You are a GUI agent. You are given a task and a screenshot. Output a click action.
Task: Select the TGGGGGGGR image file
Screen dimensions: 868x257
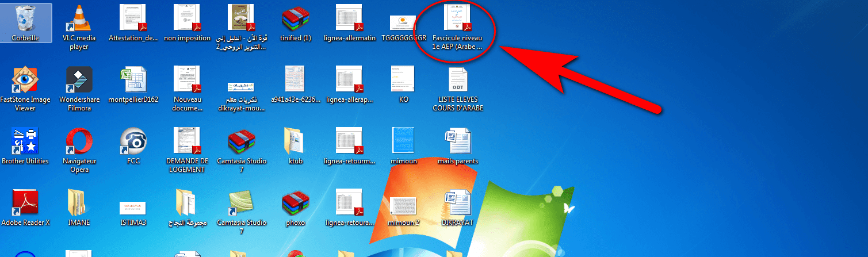click(403, 27)
